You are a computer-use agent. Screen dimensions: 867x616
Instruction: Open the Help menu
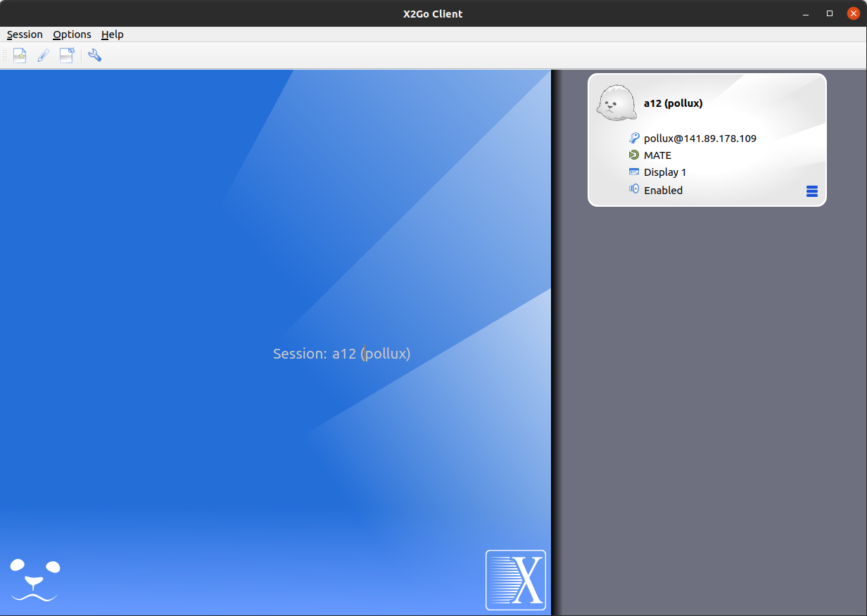pos(112,34)
